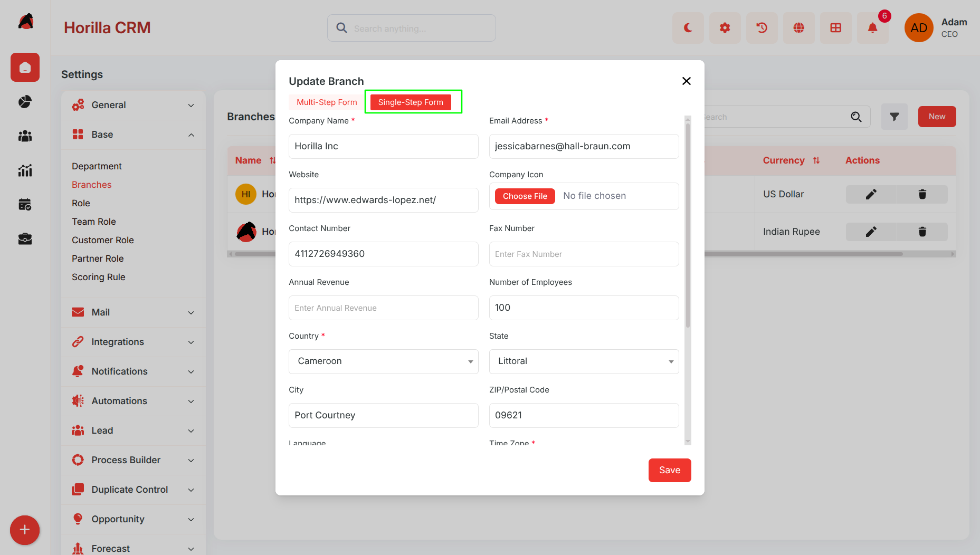The image size is (980, 555).
Task: Click the red plus quick-add button
Action: pos(24,530)
